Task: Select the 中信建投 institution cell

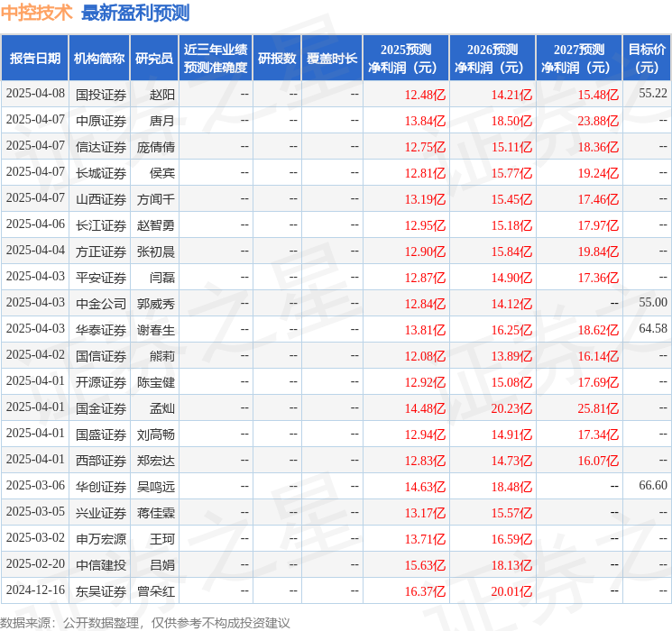Action: click(x=101, y=565)
